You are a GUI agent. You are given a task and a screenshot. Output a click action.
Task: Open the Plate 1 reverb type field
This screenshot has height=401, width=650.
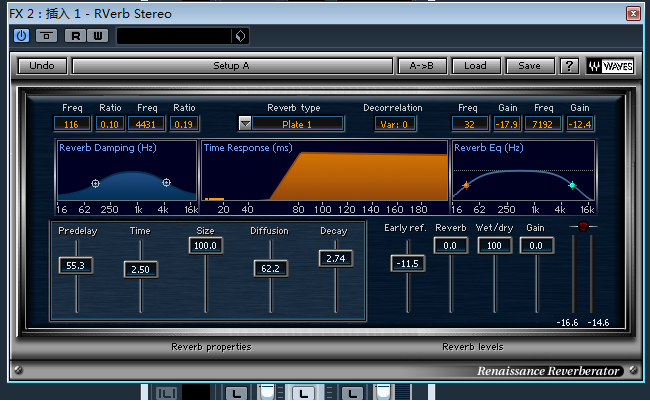[x=298, y=124]
